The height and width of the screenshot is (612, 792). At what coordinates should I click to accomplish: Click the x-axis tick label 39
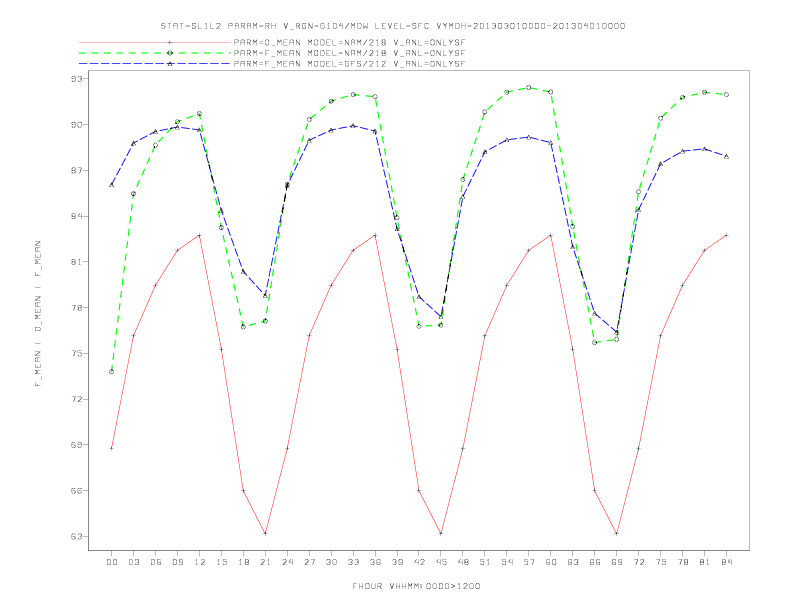(x=397, y=562)
